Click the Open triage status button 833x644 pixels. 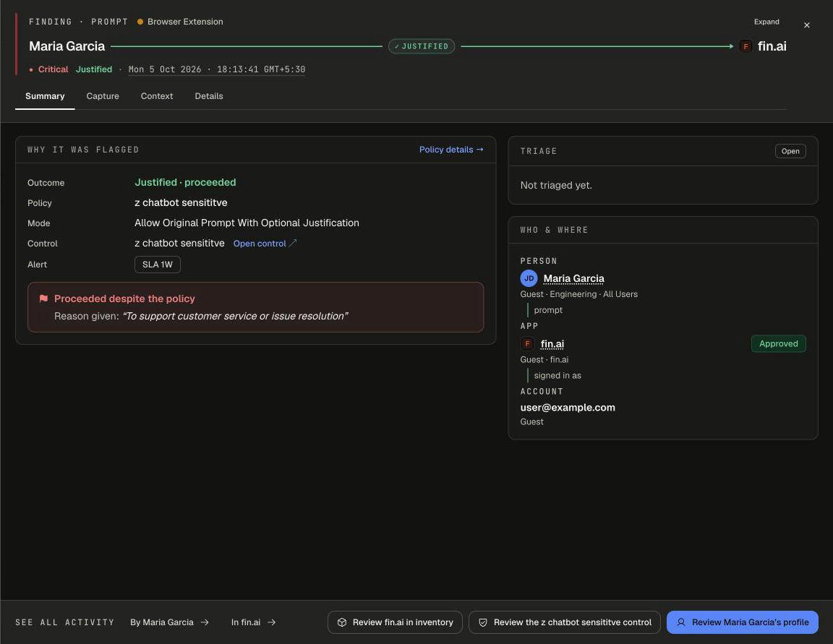(x=790, y=151)
